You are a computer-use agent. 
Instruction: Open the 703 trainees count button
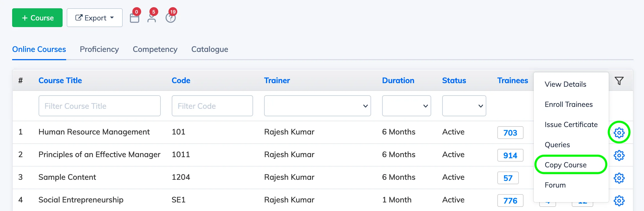pyautogui.click(x=510, y=133)
